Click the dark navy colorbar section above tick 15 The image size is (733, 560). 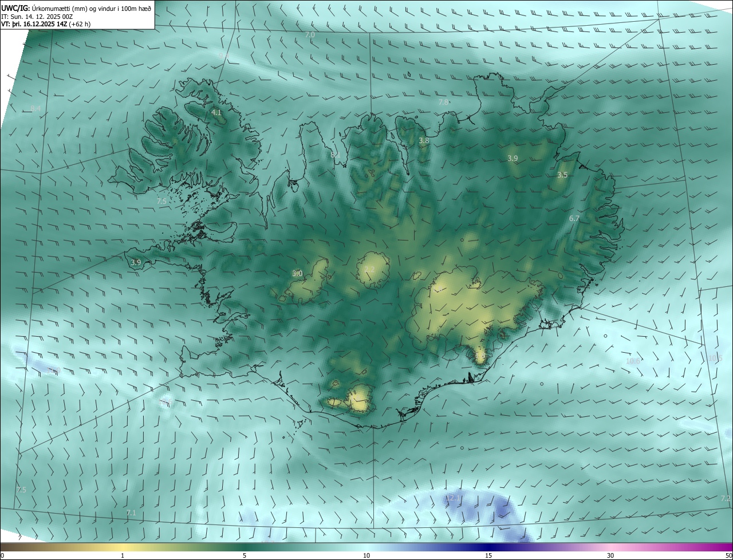[488, 547]
